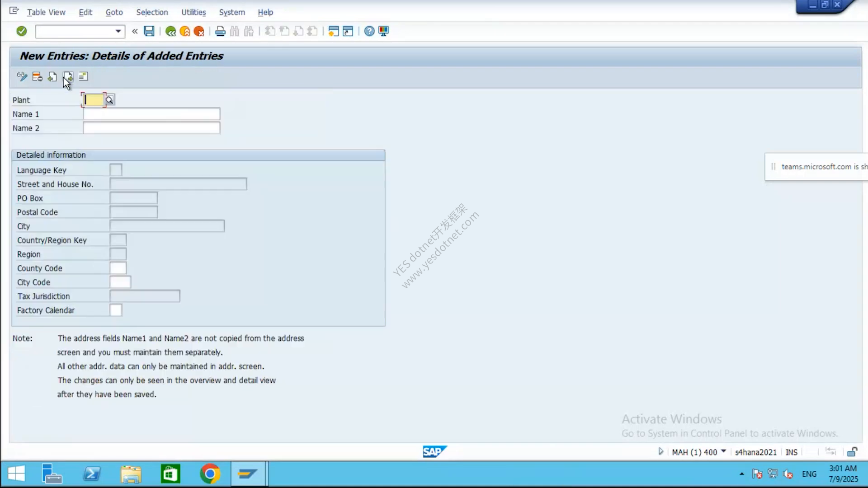Click the Factory Calendar field

116,310
